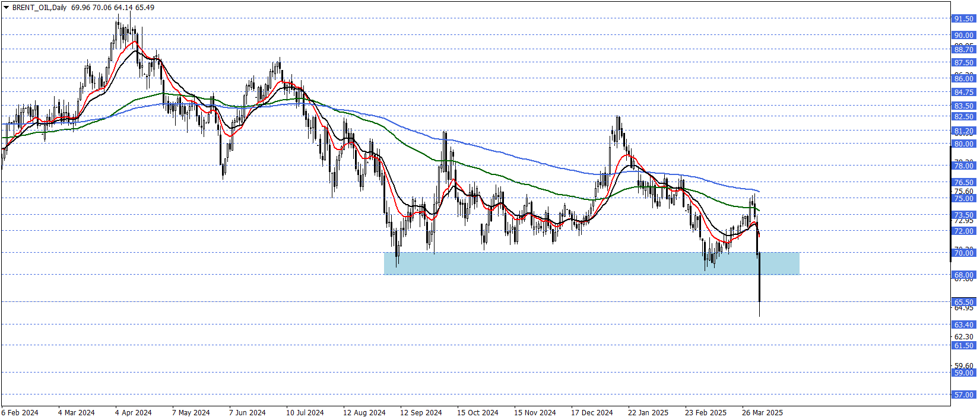
Task: Click the 10 Jul 2024 date label
Action: [305, 413]
